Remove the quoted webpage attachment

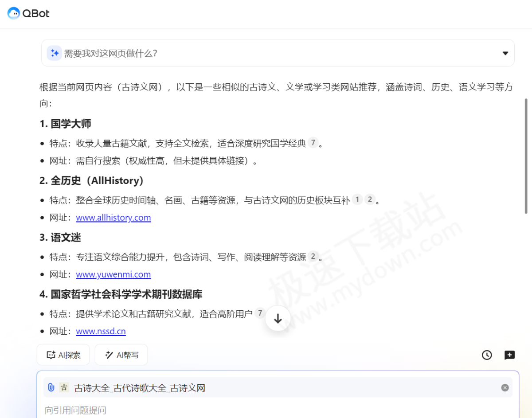505,387
